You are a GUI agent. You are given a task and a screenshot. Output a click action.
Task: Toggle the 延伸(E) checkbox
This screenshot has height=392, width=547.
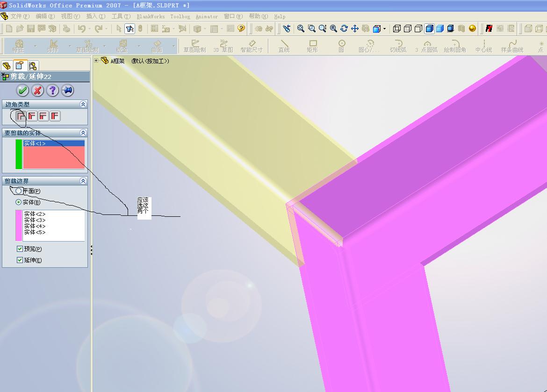tap(20, 260)
